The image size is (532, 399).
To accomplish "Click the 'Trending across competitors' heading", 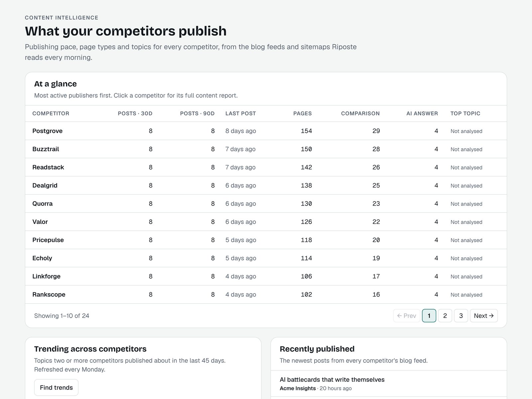I will [90, 349].
